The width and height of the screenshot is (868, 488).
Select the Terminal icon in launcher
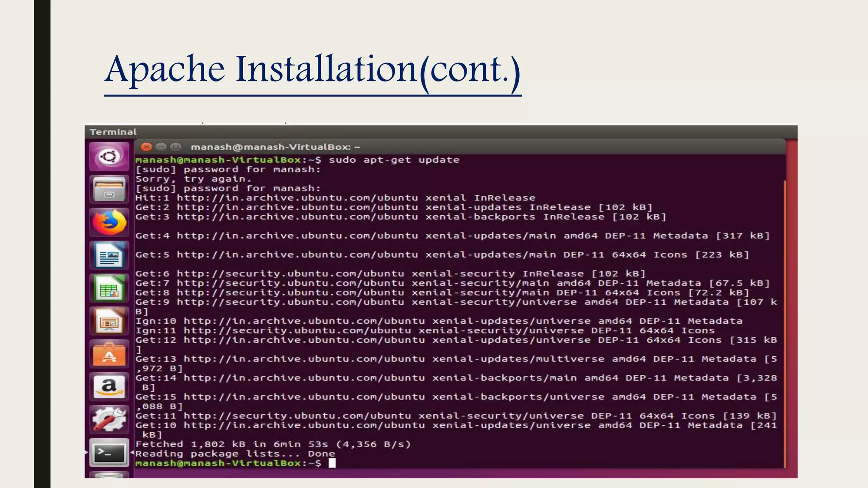[109, 453]
